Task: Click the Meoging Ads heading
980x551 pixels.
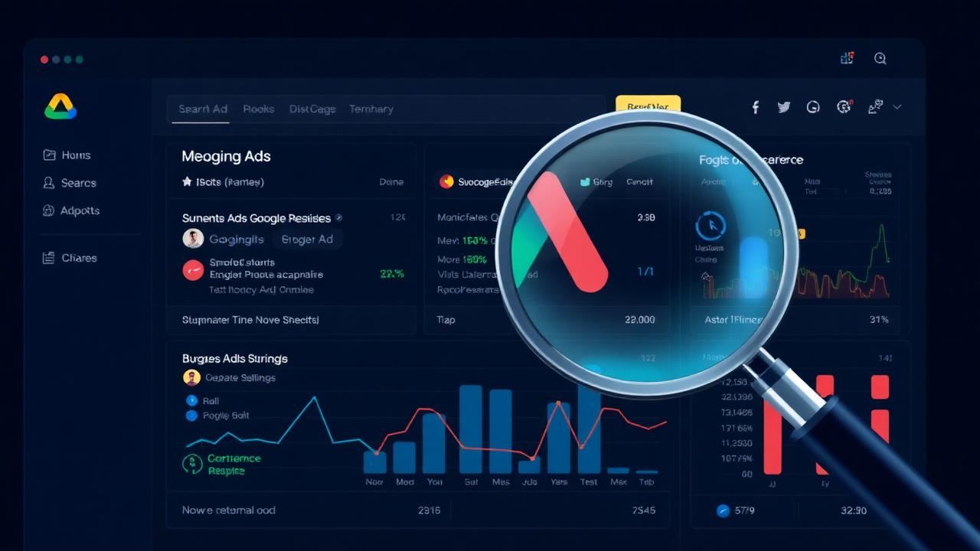Action: pos(226,156)
